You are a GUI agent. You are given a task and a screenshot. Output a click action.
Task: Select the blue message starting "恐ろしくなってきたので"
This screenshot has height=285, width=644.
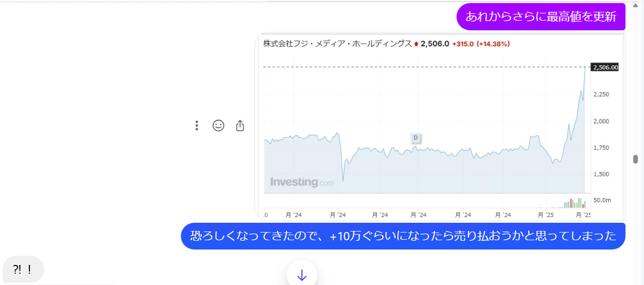click(x=403, y=236)
